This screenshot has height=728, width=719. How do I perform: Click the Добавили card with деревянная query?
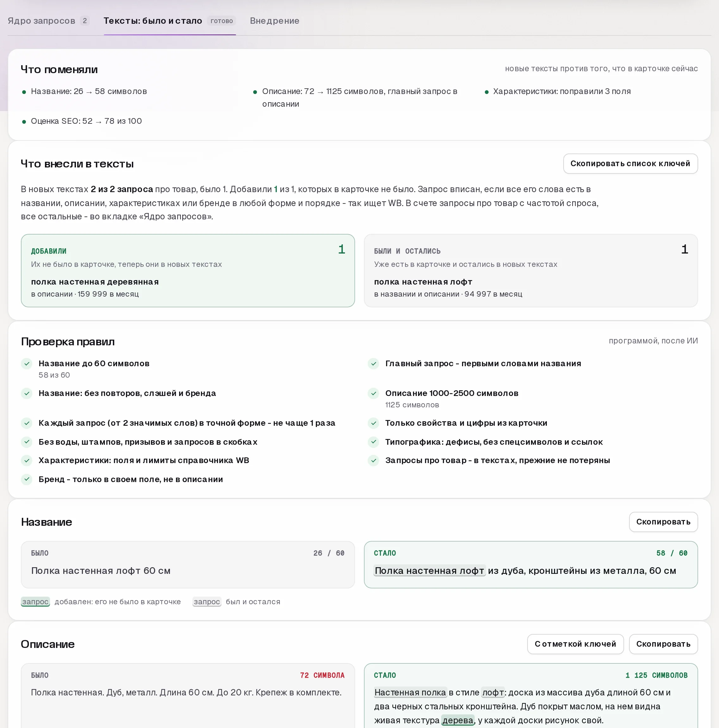point(188,271)
